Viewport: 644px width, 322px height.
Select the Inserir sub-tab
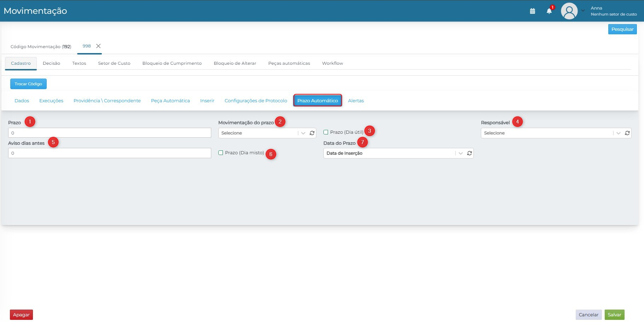pyautogui.click(x=207, y=101)
